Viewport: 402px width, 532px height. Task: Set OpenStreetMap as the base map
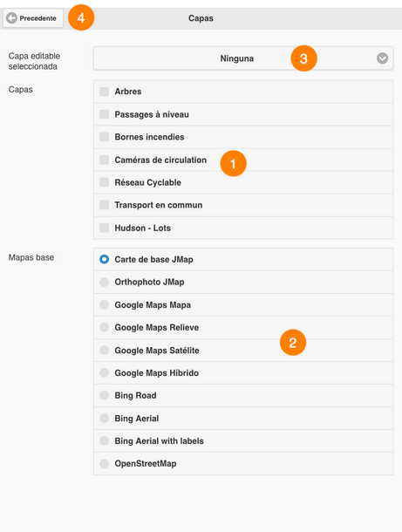(x=104, y=463)
